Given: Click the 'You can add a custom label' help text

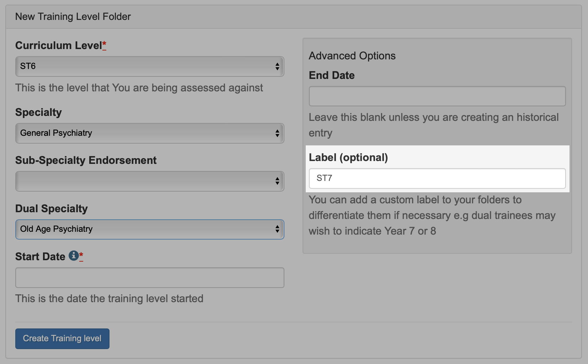Looking at the screenshot, I should [x=432, y=215].
